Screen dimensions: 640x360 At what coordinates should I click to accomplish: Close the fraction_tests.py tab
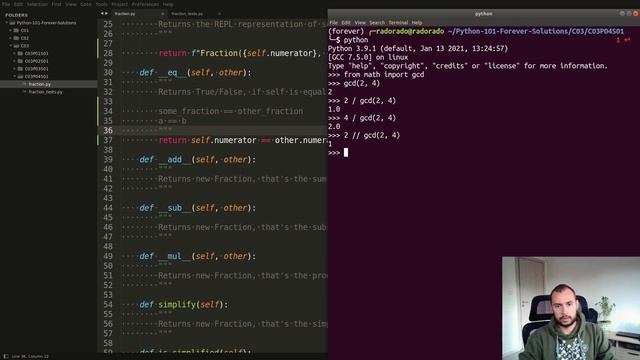click(x=219, y=14)
